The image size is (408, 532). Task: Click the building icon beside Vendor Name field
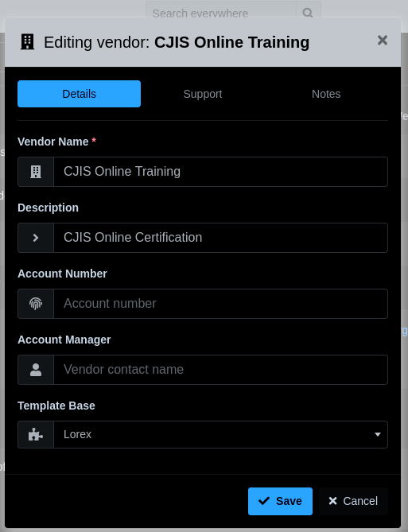pos(36,172)
